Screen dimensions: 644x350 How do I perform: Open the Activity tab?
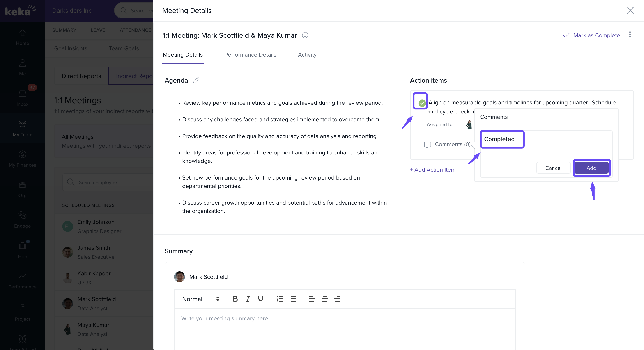[307, 55]
